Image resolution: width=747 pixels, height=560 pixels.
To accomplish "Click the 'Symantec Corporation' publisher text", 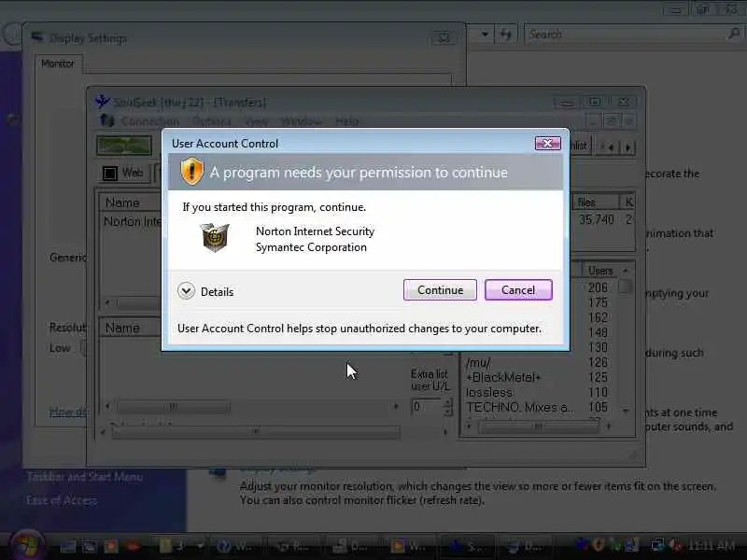I will point(311,247).
